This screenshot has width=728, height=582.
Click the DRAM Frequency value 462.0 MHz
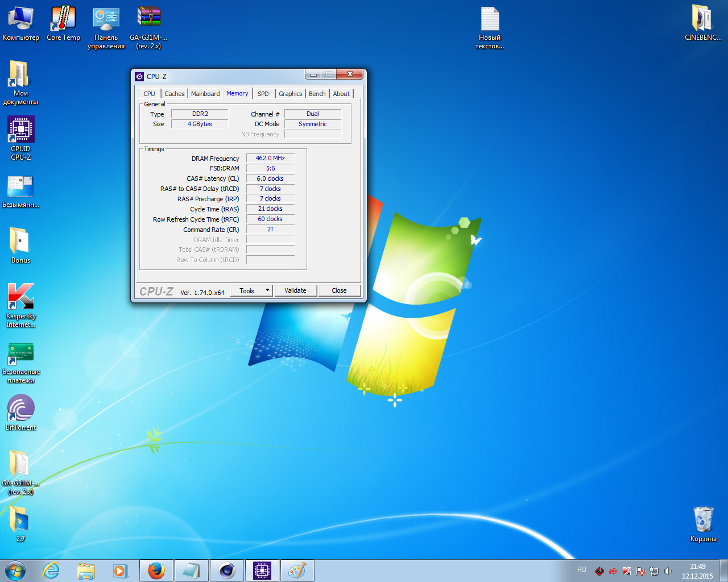click(270, 158)
